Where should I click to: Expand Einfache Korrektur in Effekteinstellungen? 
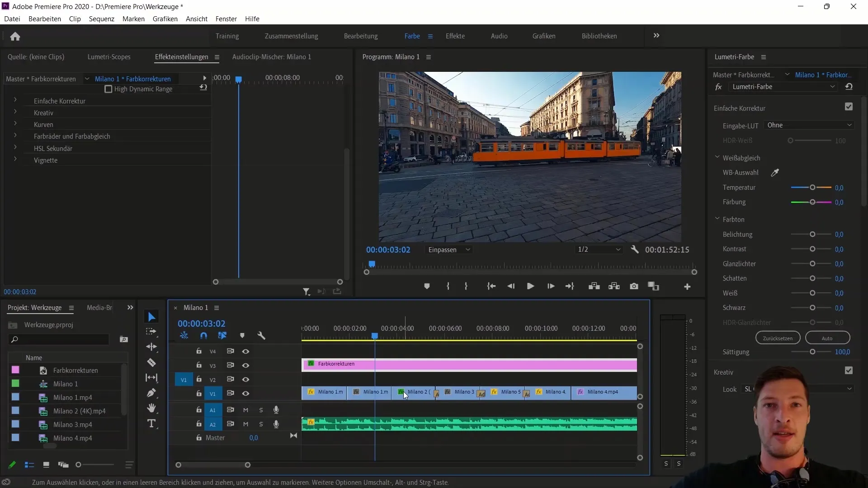click(x=15, y=100)
